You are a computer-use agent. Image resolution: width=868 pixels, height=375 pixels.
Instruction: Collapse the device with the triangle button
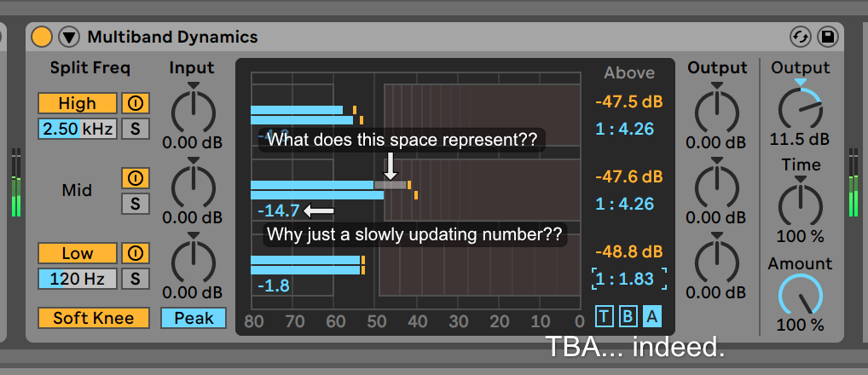(x=69, y=37)
